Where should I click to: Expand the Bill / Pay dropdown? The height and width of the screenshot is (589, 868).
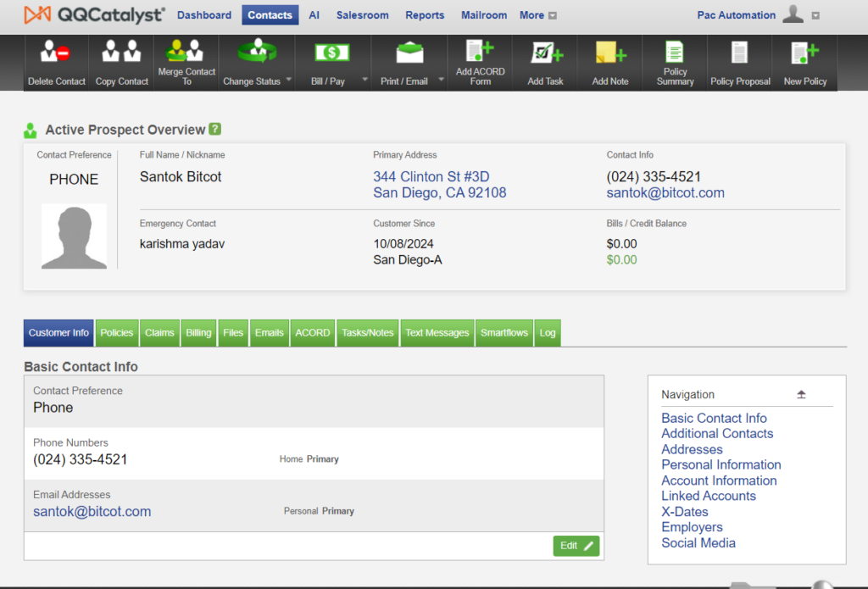[364, 81]
